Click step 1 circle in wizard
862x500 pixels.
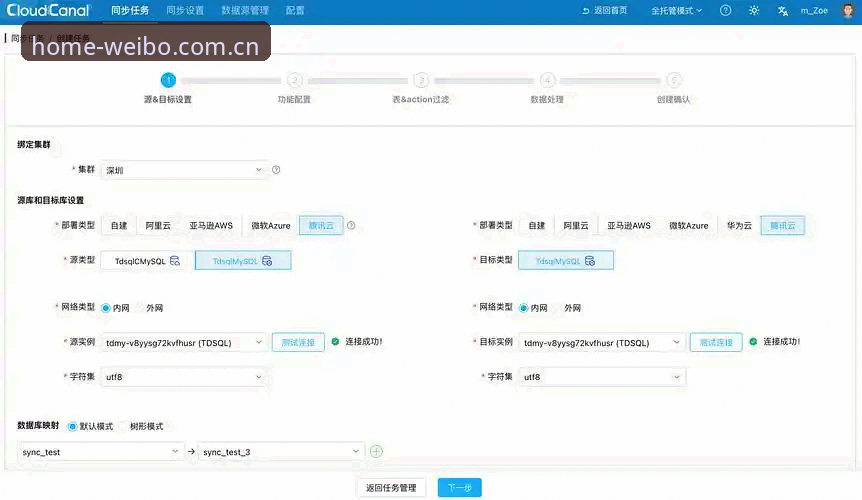[x=168, y=80]
